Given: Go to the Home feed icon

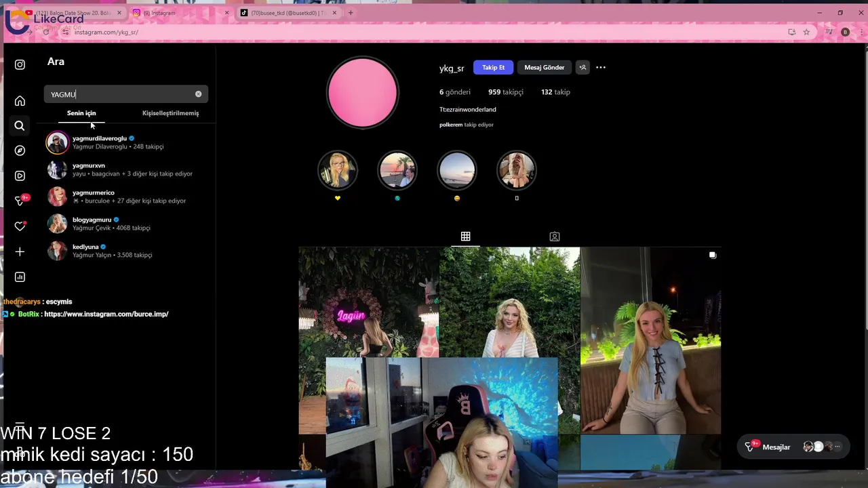Looking at the screenshot, I should pos(20,101).
